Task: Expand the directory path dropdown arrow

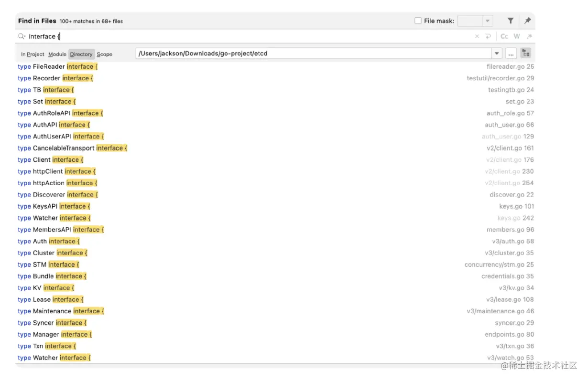Action: [x=497, y=53]
